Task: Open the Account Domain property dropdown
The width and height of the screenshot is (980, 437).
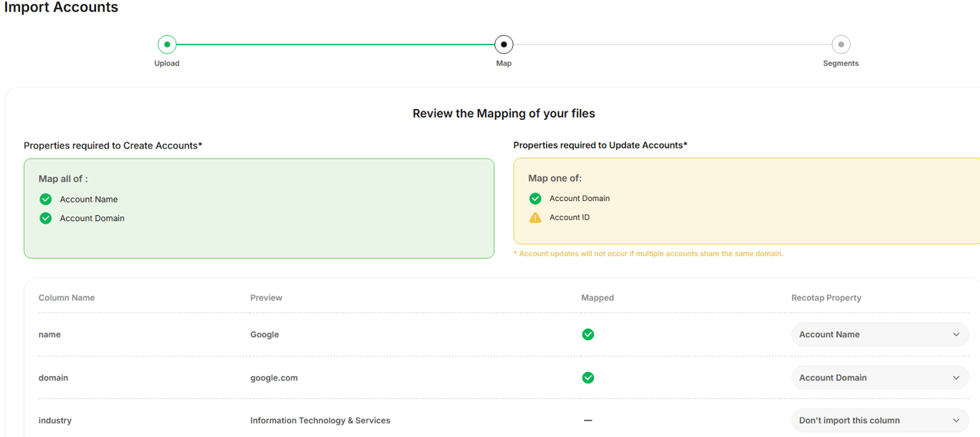Action: 880,377
